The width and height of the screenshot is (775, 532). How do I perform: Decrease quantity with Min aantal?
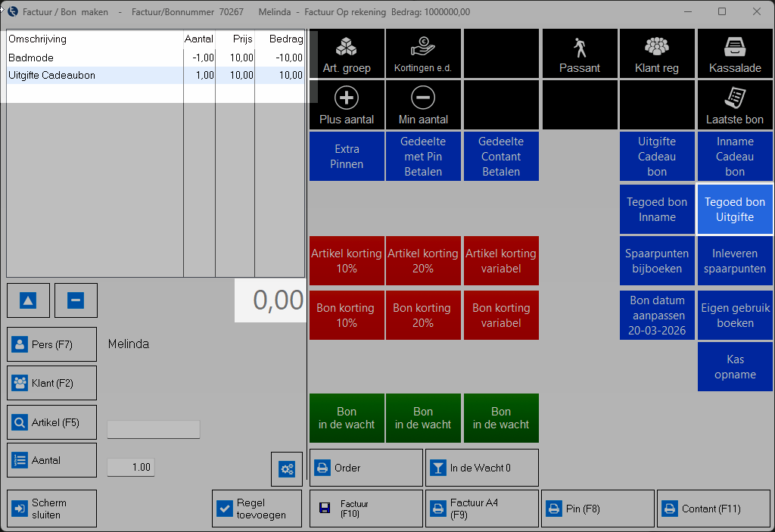coord(423,106)
